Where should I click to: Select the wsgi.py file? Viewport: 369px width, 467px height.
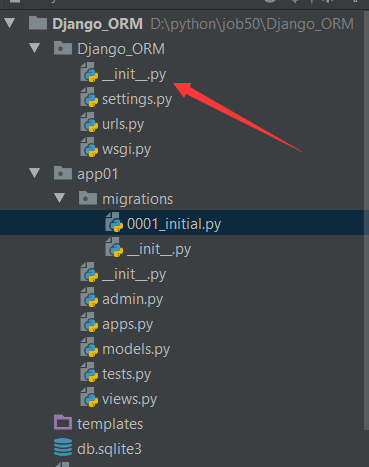126,149
